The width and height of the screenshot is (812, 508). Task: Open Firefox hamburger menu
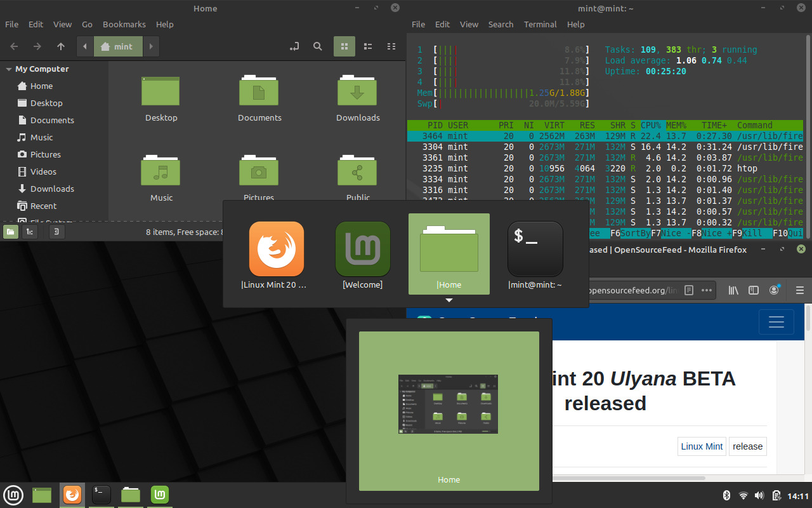click(799, 290)
